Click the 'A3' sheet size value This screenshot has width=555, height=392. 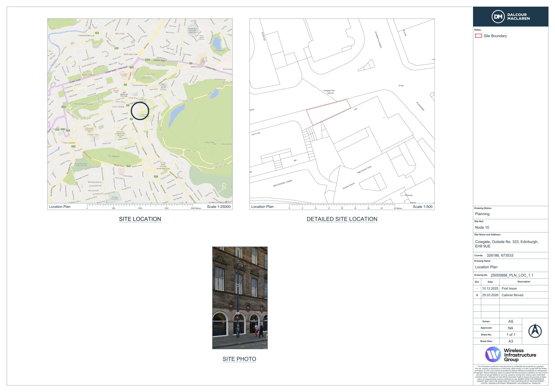click(511, 341)
